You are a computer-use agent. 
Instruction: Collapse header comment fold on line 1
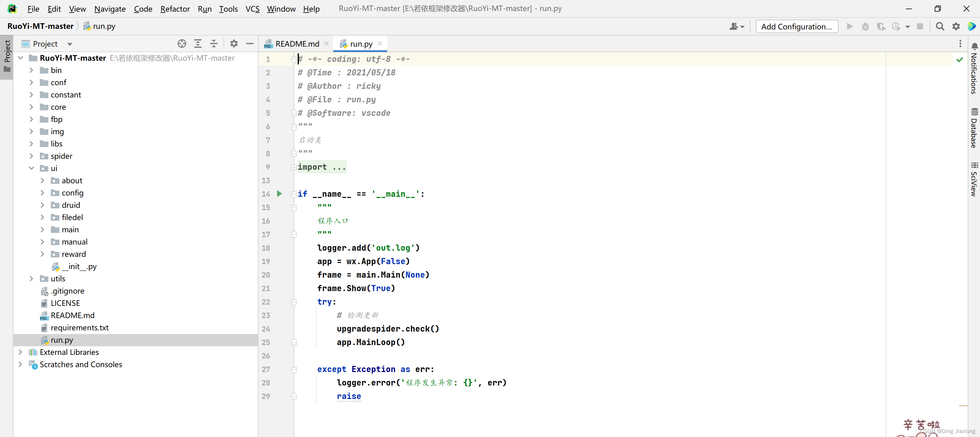(294, 59)
